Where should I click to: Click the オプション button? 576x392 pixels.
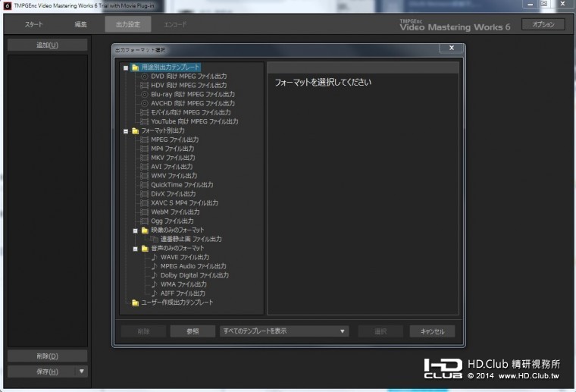click(x=543, y=24)
